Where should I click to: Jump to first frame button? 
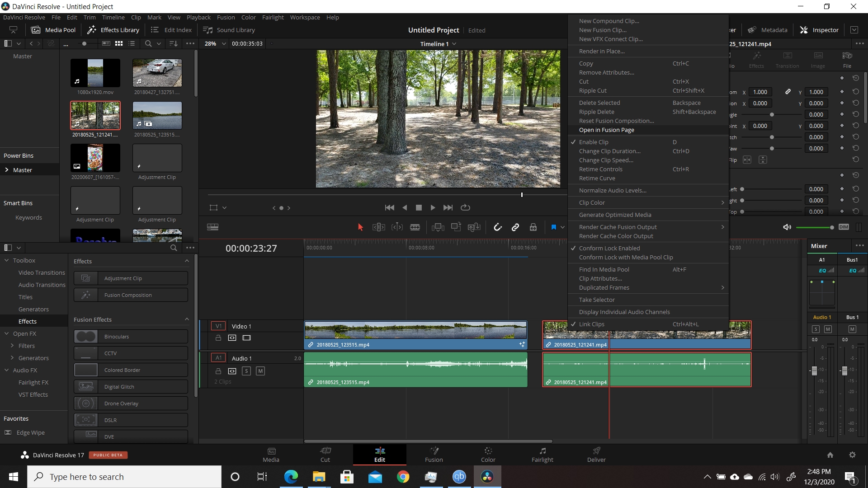click(x=389, y=207)
